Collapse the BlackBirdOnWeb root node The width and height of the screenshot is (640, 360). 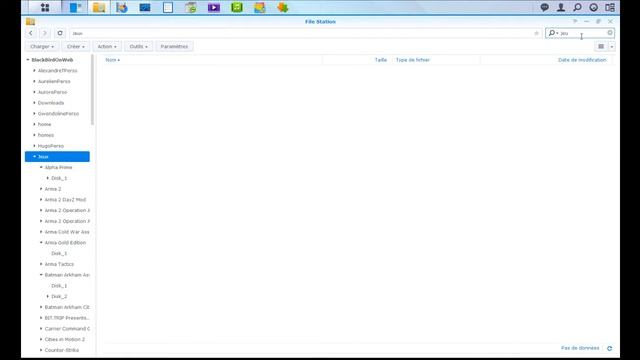pyautogui.click(x=28, y=60)
